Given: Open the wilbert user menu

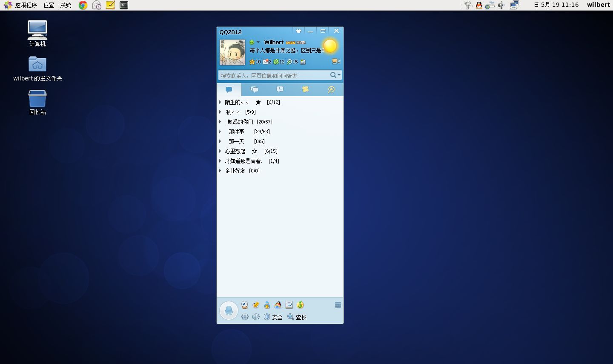Looking at the screenshot, I should 598,5.
